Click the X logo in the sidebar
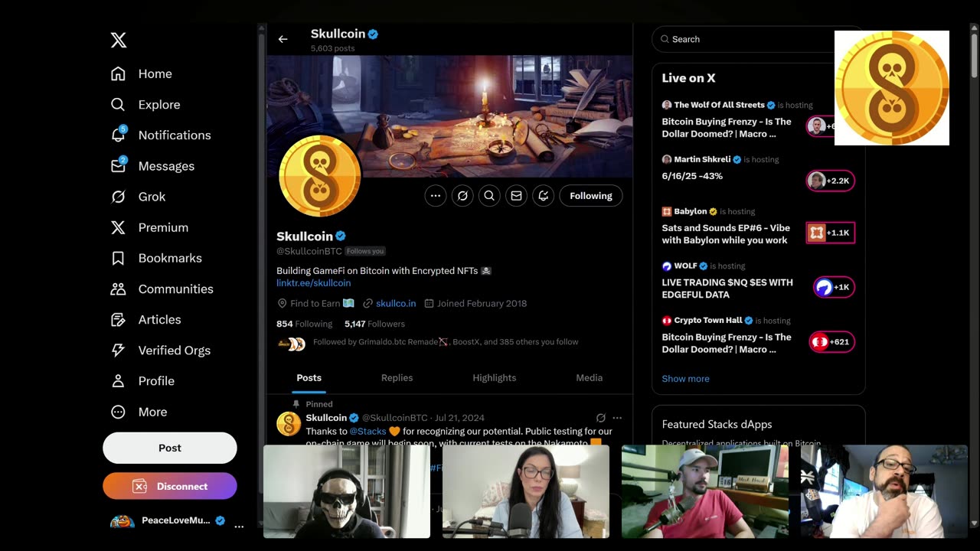This screenshot has height=551, width=980. click(119, 41)
